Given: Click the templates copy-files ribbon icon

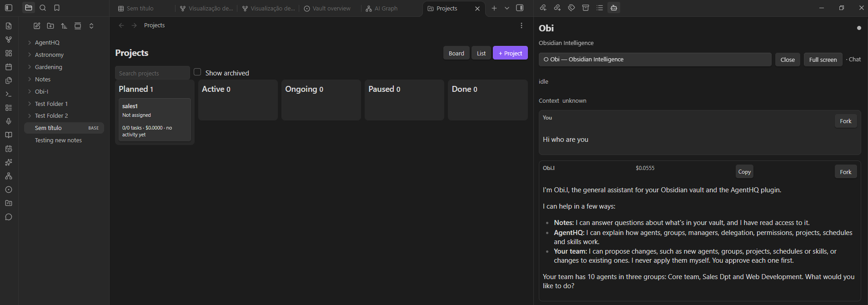Looking at the screenshot, I should [9, 80].
